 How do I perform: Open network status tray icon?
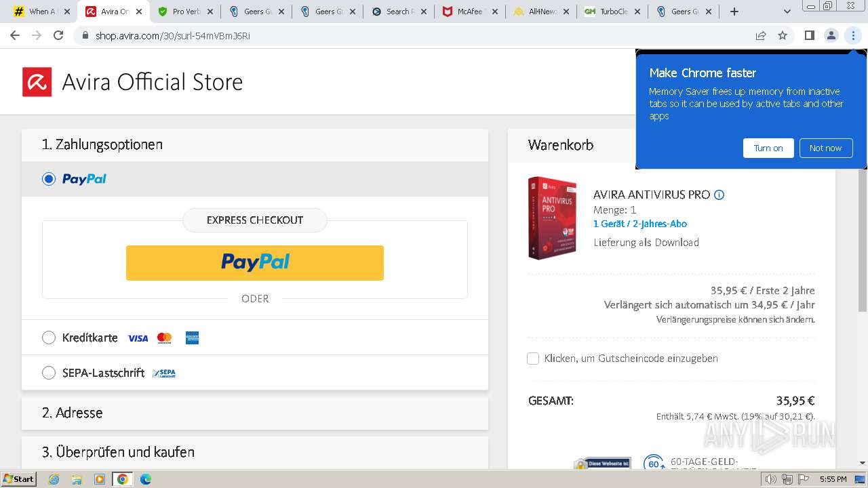(x=787, y=479)
